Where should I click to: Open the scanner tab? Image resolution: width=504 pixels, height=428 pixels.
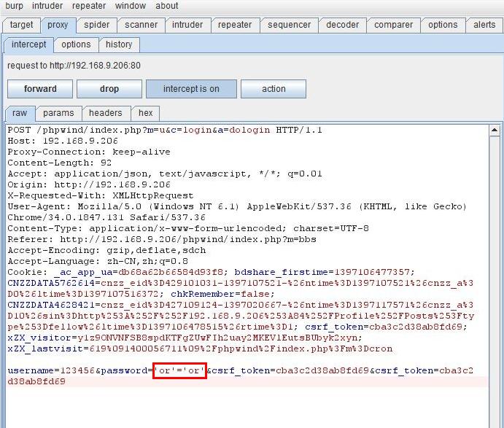(x=141, y=25)
